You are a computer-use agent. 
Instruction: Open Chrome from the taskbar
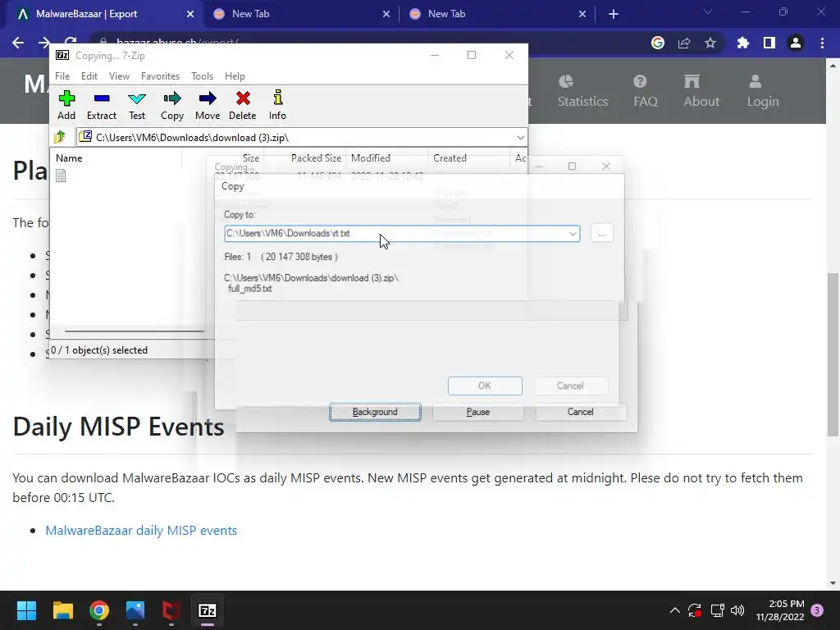[x=99, y=610]
